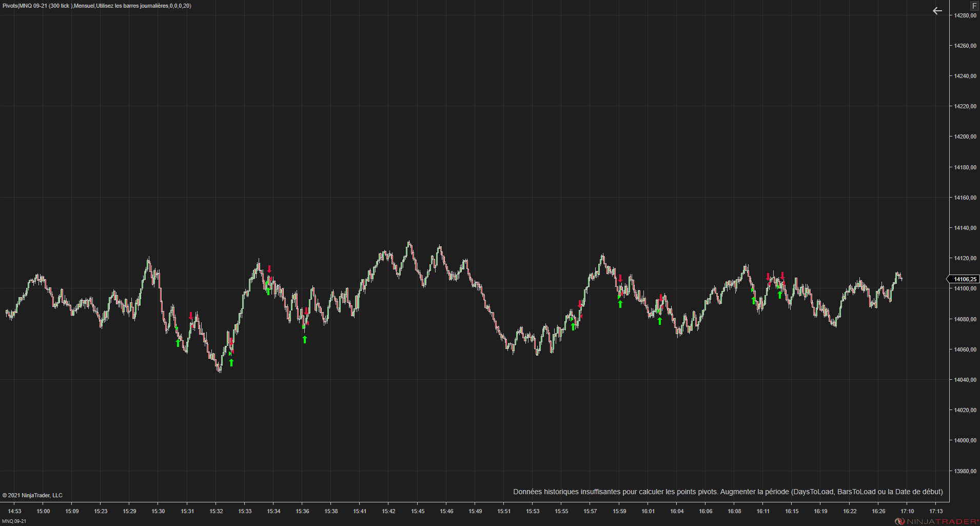
Task: Click the 17:13 time axis label
Action: click(x=936, y=511)
